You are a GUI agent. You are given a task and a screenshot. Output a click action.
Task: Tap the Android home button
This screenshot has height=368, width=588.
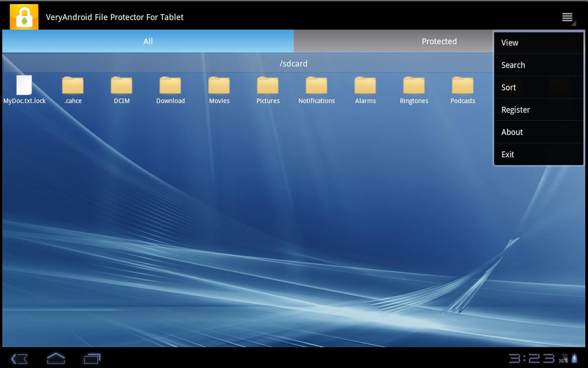[56, 358]
